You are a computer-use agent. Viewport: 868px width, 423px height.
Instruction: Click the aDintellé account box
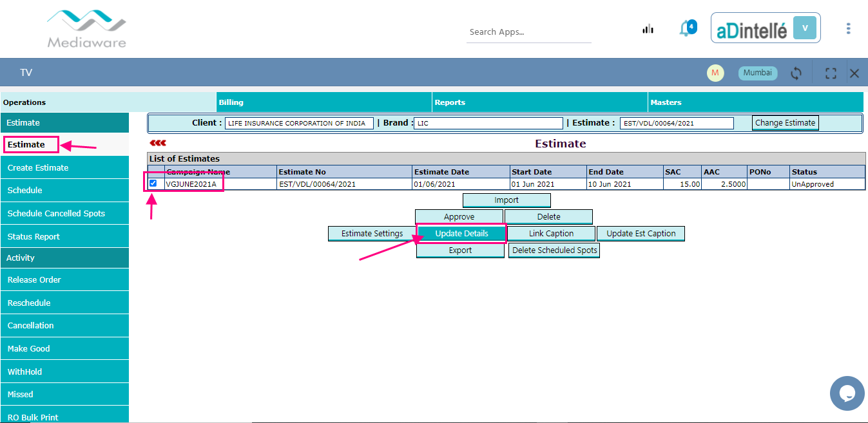click(x=766, y=28)
